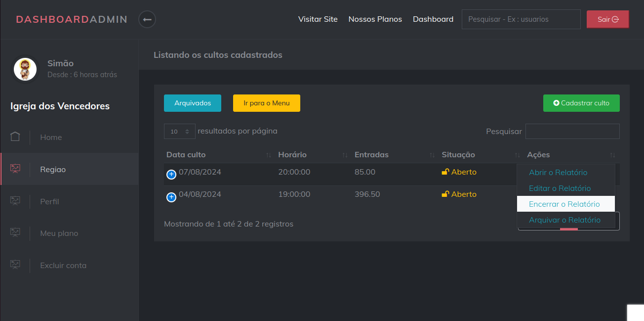Click the Excluir conta sidebar icon
Viewport: 644px width, 321px height.
[15, 265]
